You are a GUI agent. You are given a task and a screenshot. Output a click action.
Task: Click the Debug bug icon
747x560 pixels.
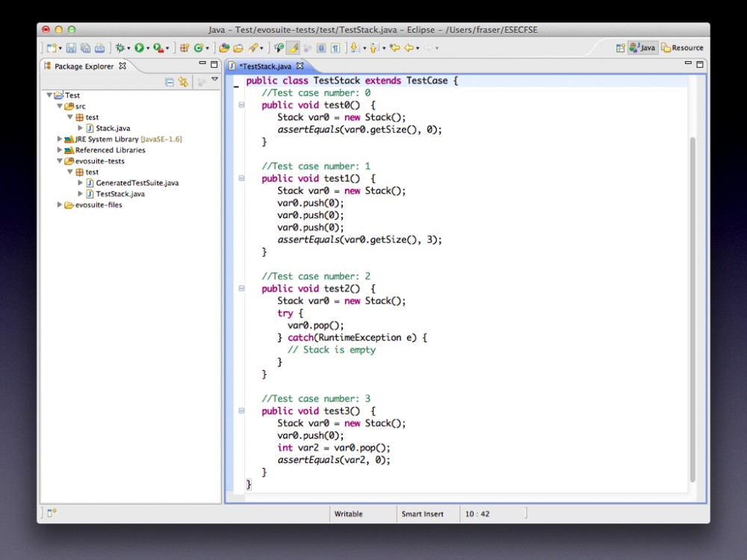[x=120, y=48]
